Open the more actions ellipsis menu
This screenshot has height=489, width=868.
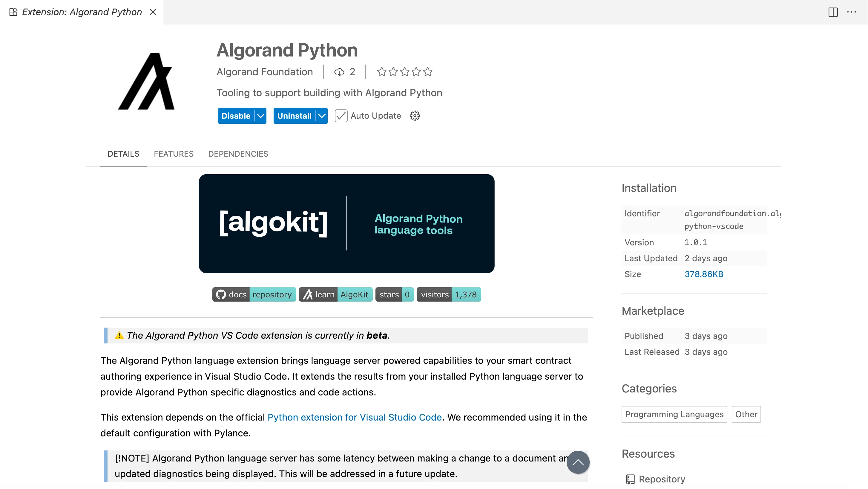852,12
